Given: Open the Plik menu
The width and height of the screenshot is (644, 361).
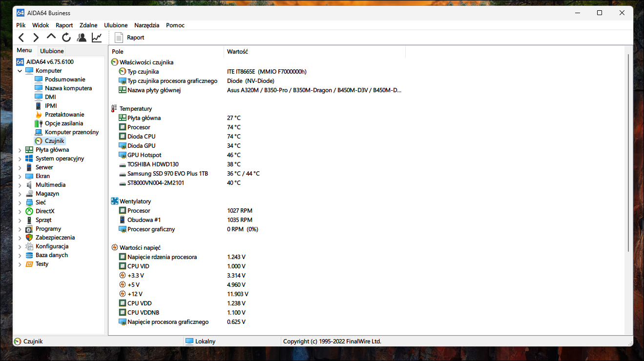Looking at the screenshot, I should 21,25.
